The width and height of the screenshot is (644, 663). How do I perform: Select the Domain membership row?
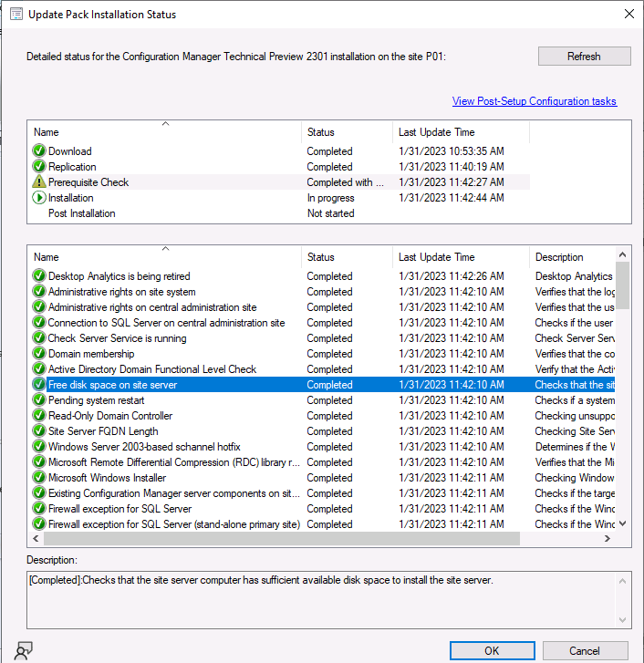pyautogui.click(x=321, y=354)
